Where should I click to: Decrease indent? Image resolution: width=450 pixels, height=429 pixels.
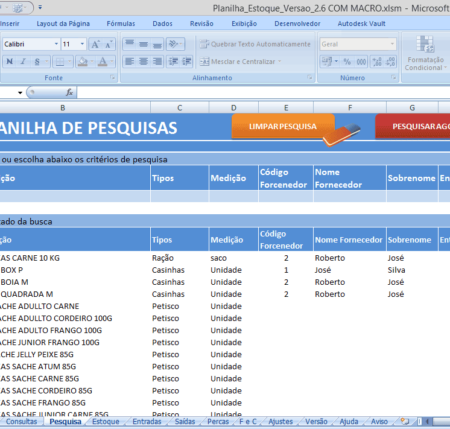pyautogui.click(x=173, y=62)
